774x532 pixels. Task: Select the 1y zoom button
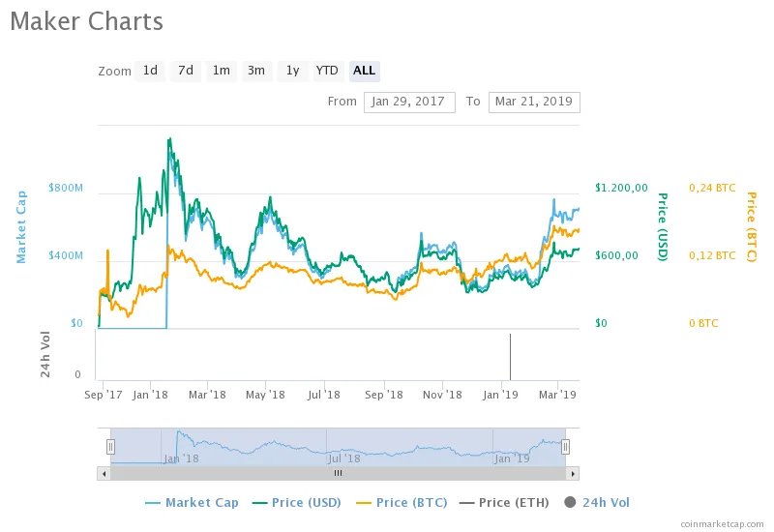click(293, 71)
